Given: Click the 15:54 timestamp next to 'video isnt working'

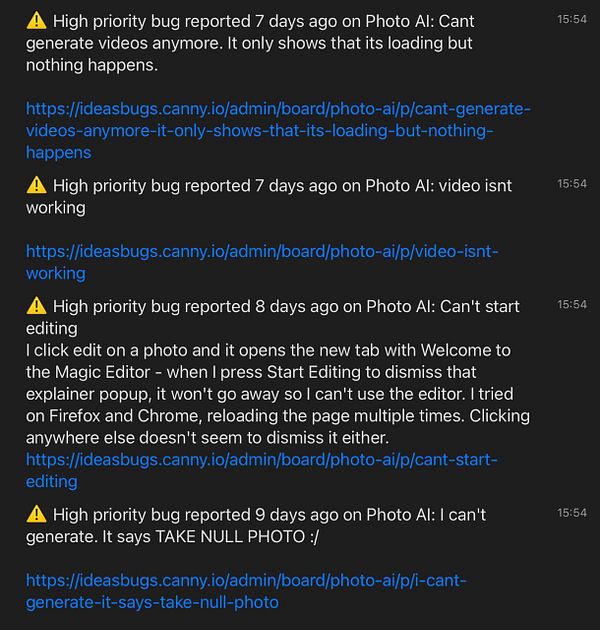Looking at the screenshot, I should (x=571, y=184).
